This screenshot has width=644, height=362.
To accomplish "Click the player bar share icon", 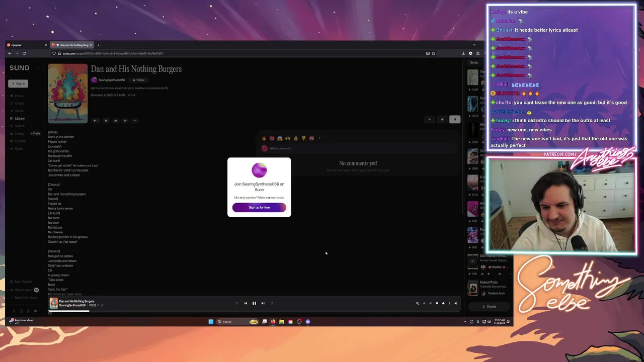I will 443,303.
